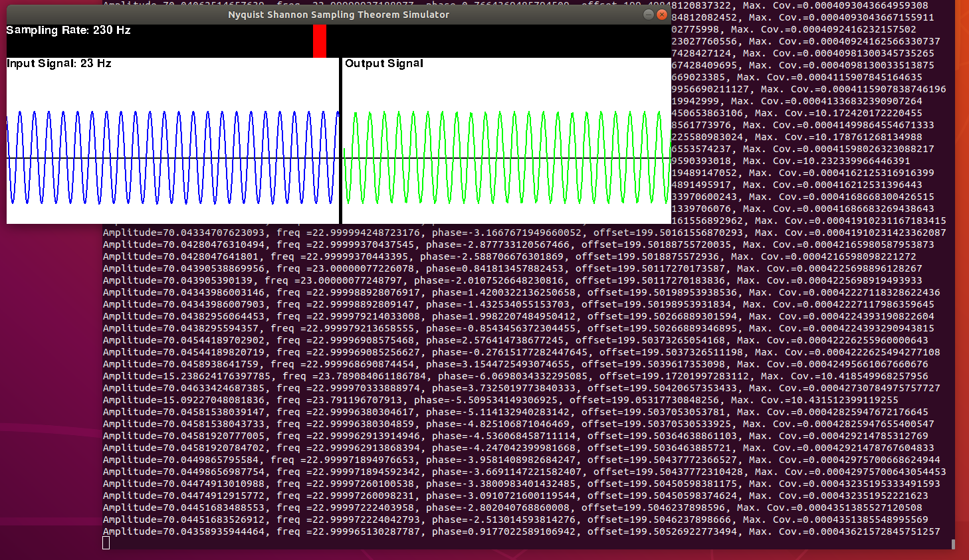Close the Nyquist Shannon simulator window
The height and width of the screenshot is (560, 969).
pos(662,15)
